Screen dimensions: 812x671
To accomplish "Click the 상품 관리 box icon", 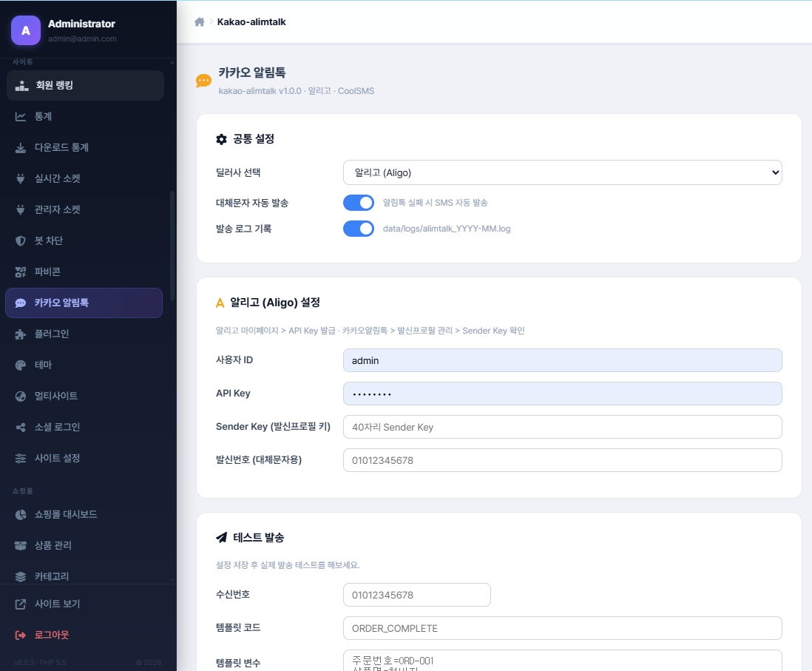I will coord(20,546).
